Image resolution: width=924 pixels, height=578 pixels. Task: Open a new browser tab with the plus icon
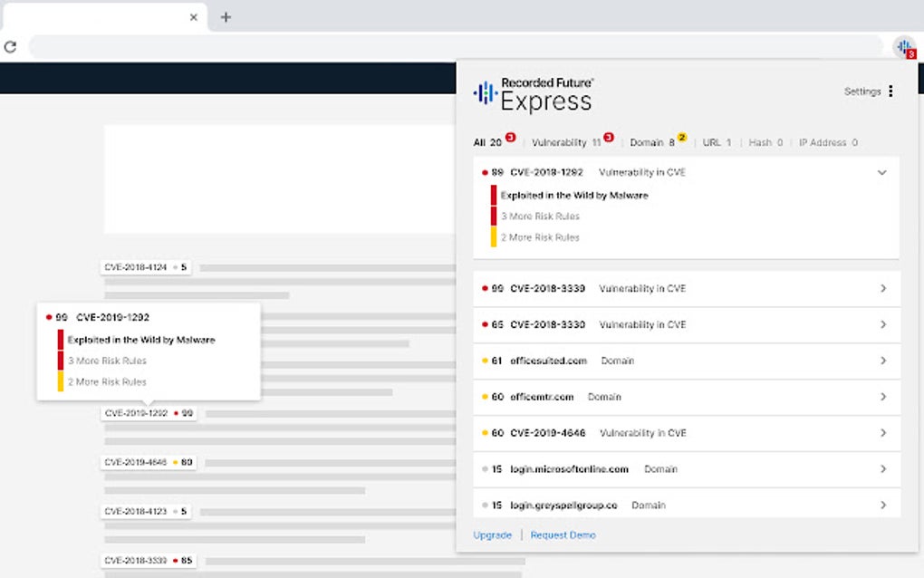226,16
